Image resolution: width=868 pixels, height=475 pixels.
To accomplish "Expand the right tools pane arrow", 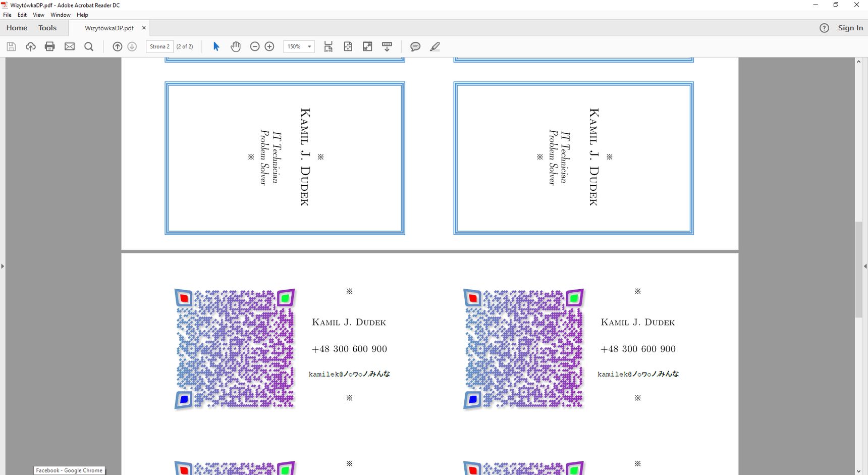I will click(x=865, y=266).
